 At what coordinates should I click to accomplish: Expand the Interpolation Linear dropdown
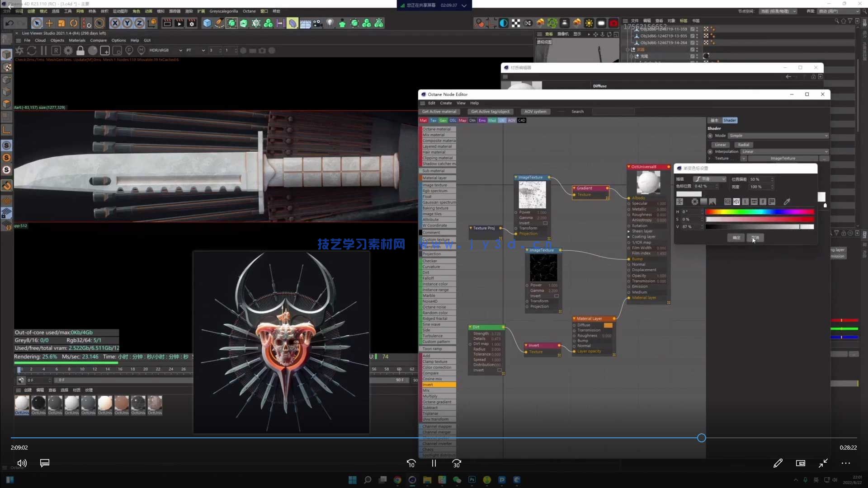pos(784,152)
